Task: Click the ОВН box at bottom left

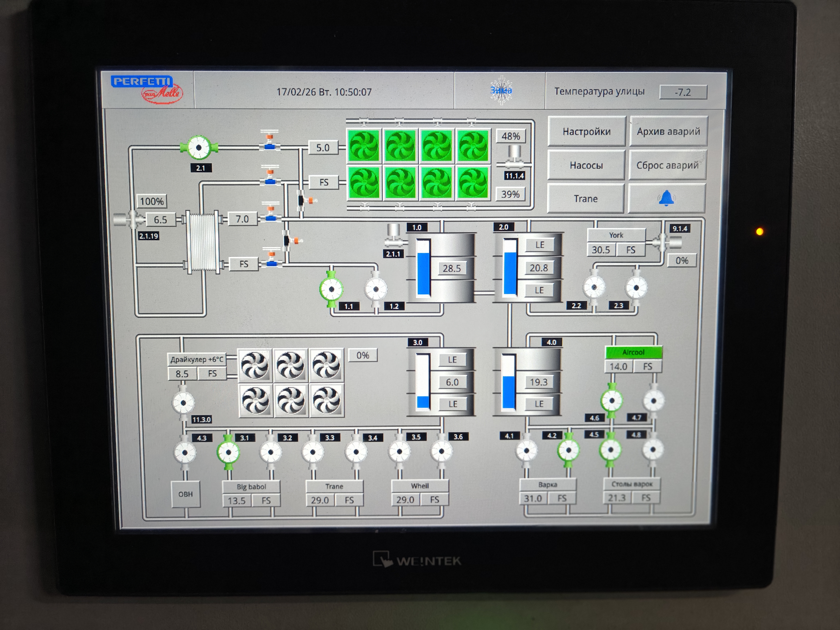Action: 186,494
